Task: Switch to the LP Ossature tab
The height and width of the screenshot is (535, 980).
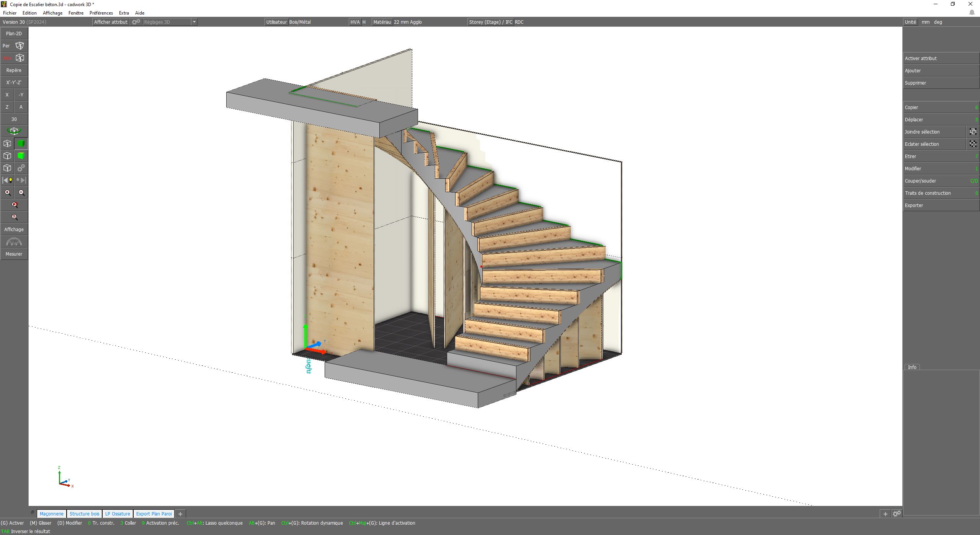Action: 118,514
